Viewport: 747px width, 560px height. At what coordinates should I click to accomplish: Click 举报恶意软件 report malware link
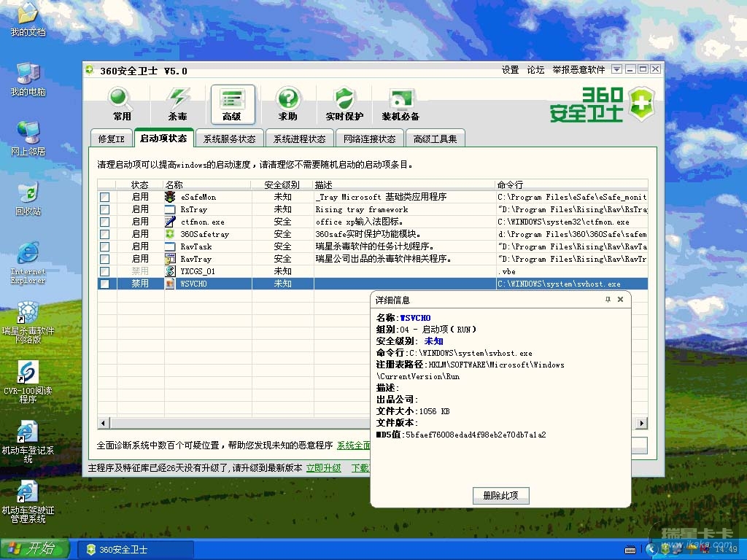(x=578, y=70)
